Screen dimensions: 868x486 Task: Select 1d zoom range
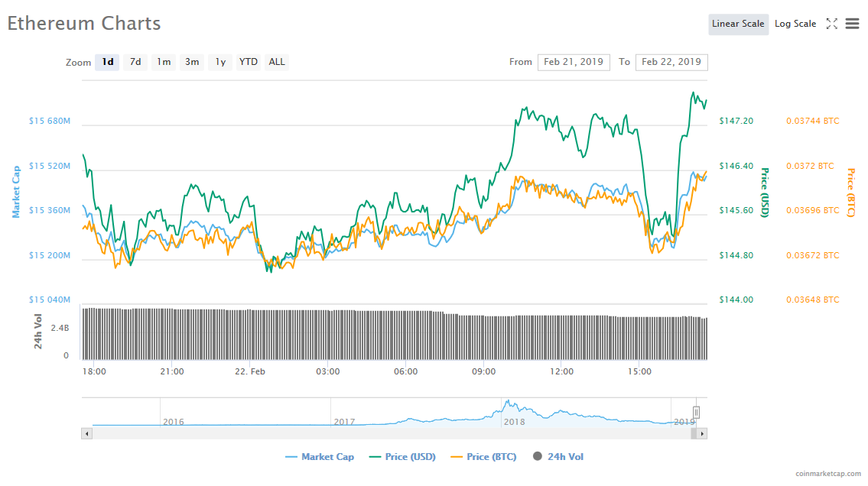tap(108, 62)
